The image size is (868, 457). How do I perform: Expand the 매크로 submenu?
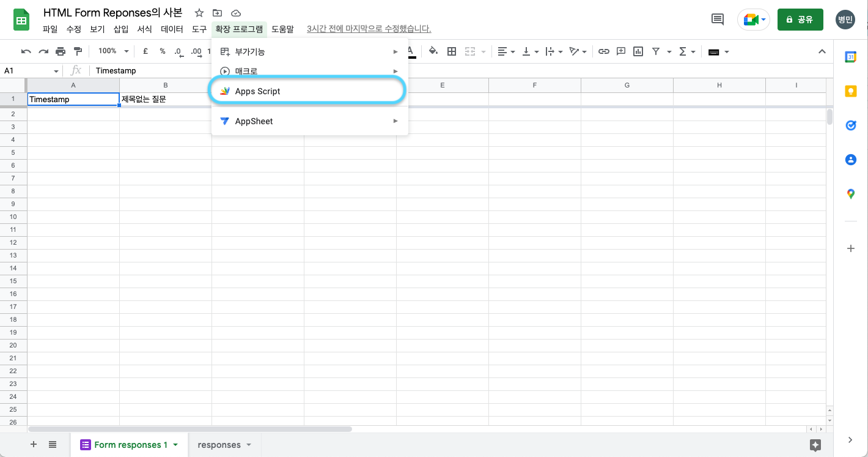point(310,71)
